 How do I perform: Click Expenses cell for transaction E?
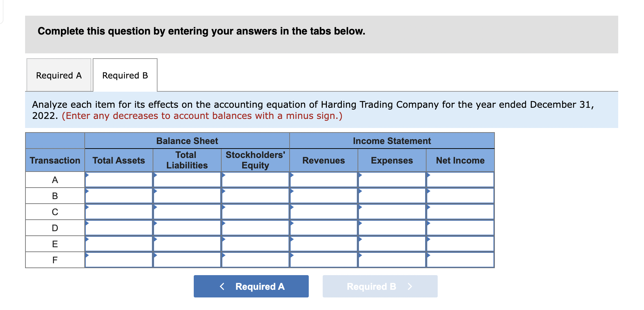(392, 244)
